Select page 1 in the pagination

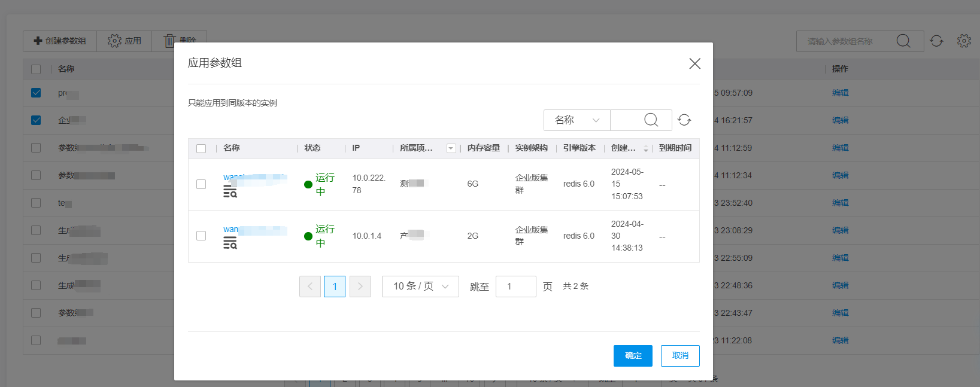point(335,287)
